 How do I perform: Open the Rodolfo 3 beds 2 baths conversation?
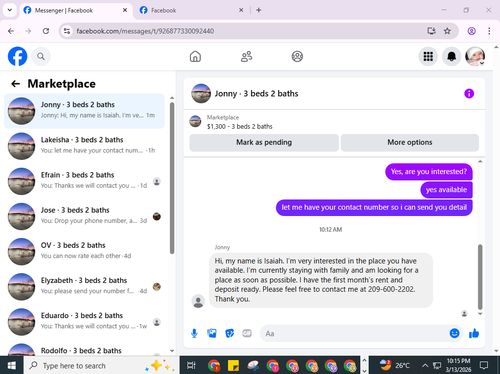click(x=84, y=349)
